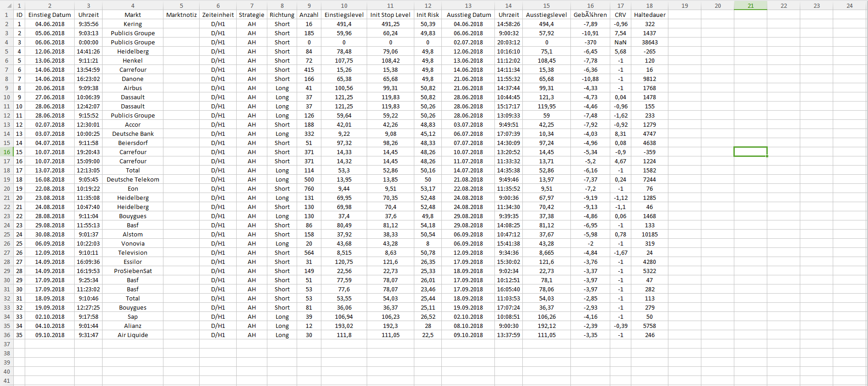Click the entry date 05.06.2018

(49, 33)
